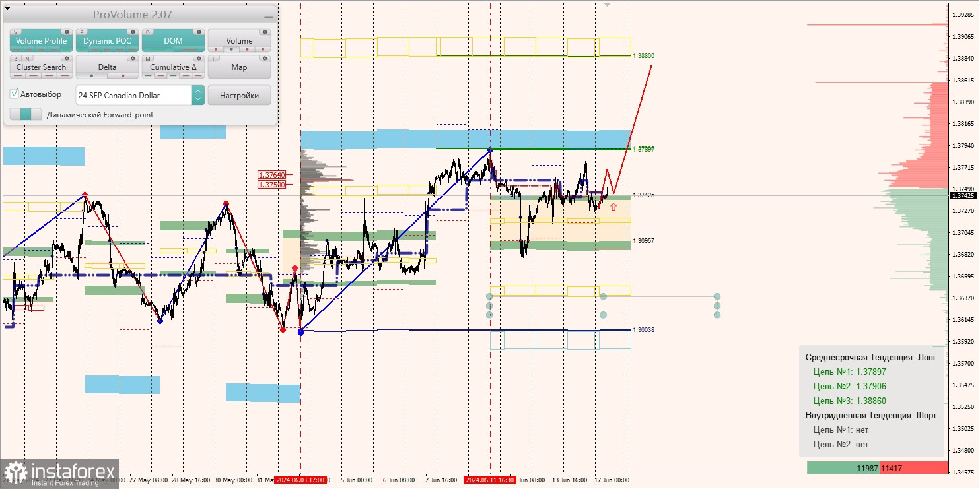Viewport: 980px width, 489px height.
Task: Toggle the green dot segment under Delta
Action: click(x=92, y=76)
